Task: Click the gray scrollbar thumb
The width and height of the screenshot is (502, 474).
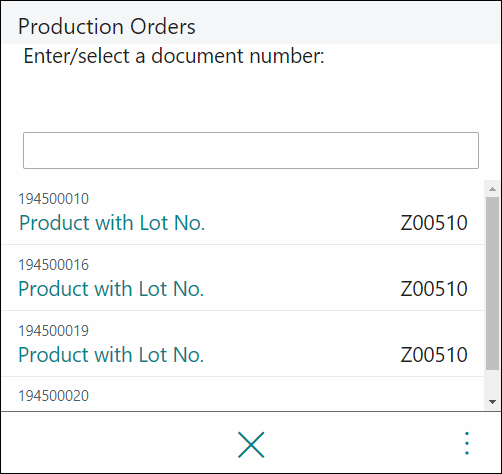Action: (492, 283)
